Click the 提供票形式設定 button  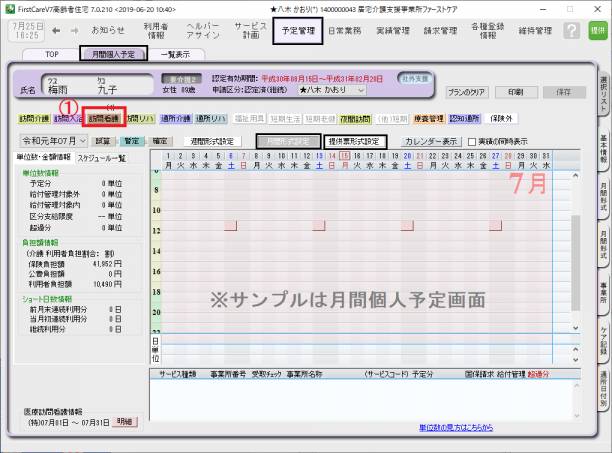[x=354, y=142]
